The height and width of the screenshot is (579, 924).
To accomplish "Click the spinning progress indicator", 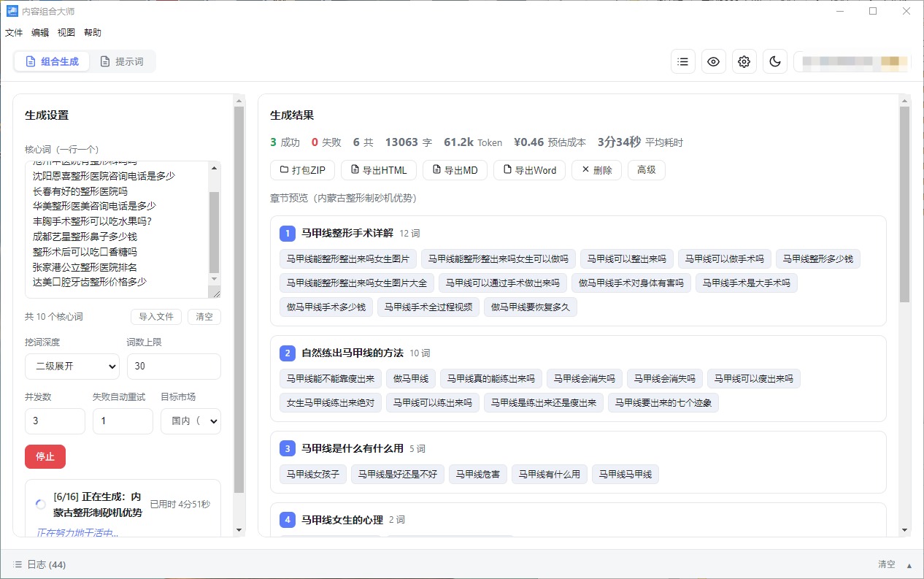I will [41, 505].
